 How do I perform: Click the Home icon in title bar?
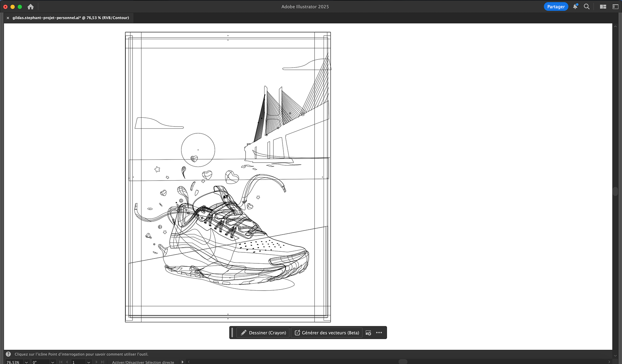coord(30,7)
